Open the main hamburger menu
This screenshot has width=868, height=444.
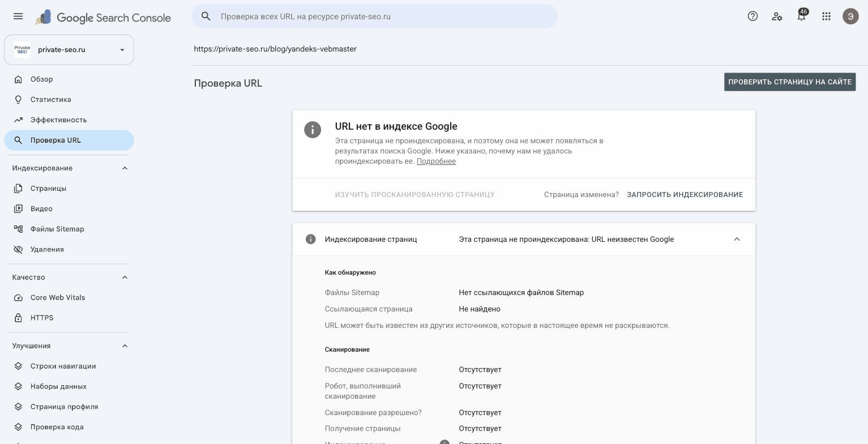[x=18, y=16]
